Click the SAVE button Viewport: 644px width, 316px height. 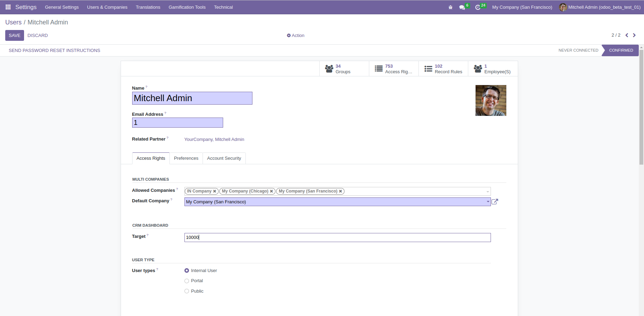tap(15, 36)
